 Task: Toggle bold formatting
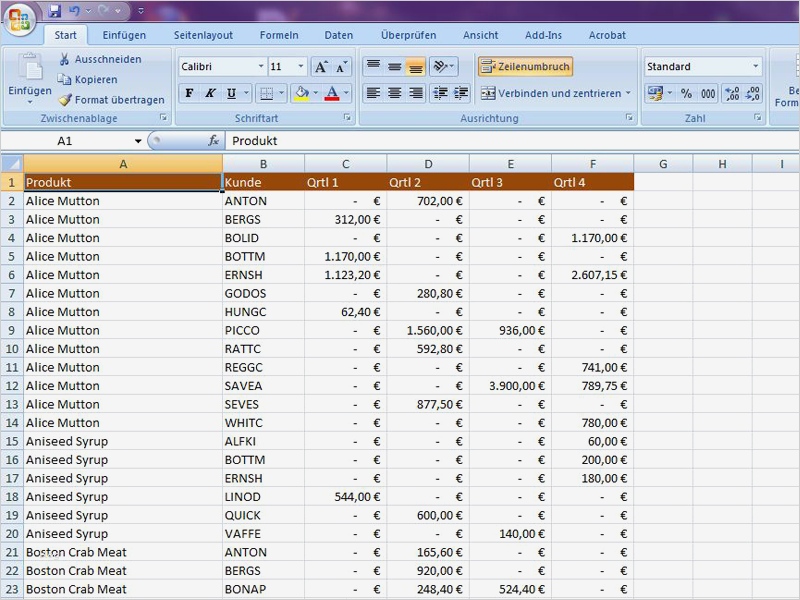[189, 93]
